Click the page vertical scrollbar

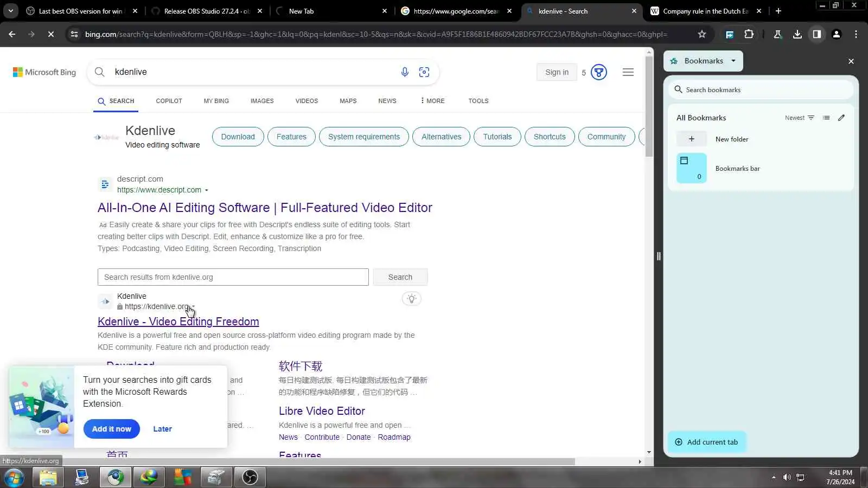pos(649,106)
